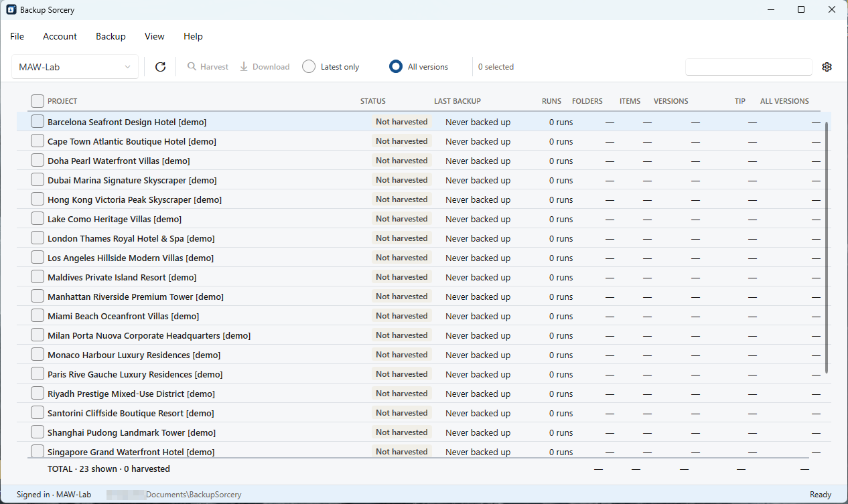Check the Maldives Private Island Resort checkbox
The height and width of the screenshot is (504, 848).
pyautogui.click(x=38, y=277)
